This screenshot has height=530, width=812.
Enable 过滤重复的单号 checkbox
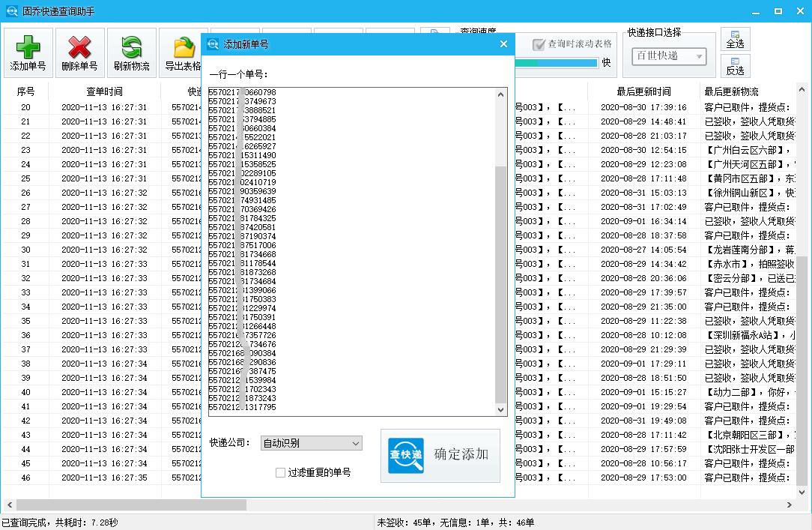281,472
